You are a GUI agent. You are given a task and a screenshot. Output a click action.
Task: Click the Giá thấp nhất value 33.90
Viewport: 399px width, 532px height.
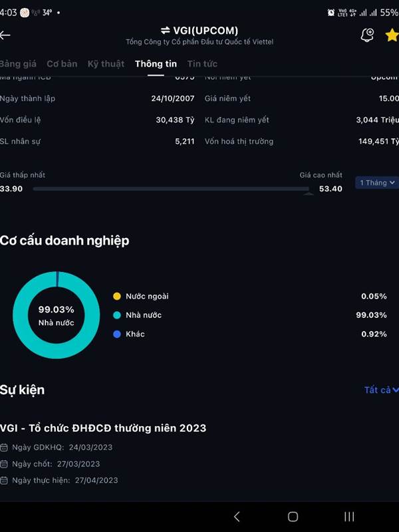(11, 189)
